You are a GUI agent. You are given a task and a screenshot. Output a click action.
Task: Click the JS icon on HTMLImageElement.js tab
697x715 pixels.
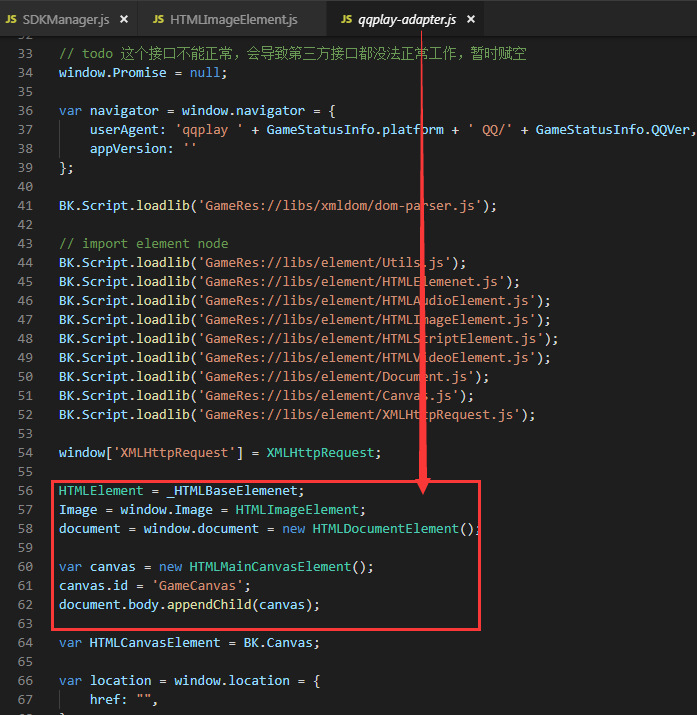159,20
